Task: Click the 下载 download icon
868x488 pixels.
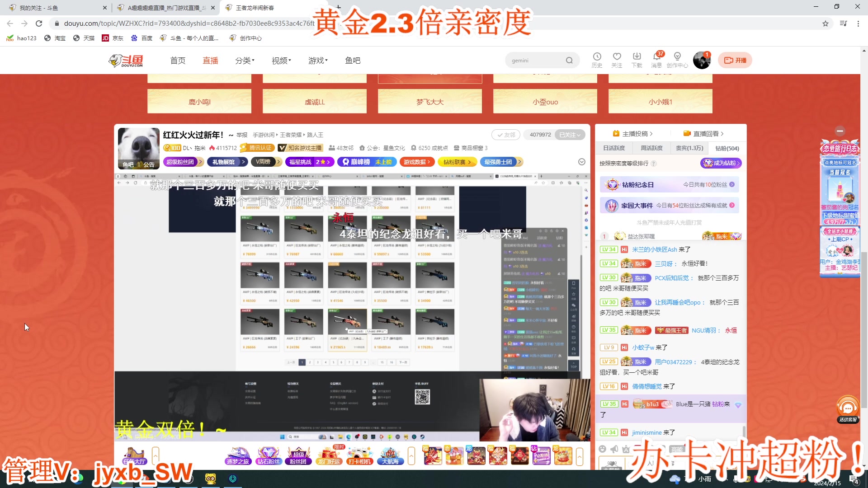Action: click(x=637, y=60)
